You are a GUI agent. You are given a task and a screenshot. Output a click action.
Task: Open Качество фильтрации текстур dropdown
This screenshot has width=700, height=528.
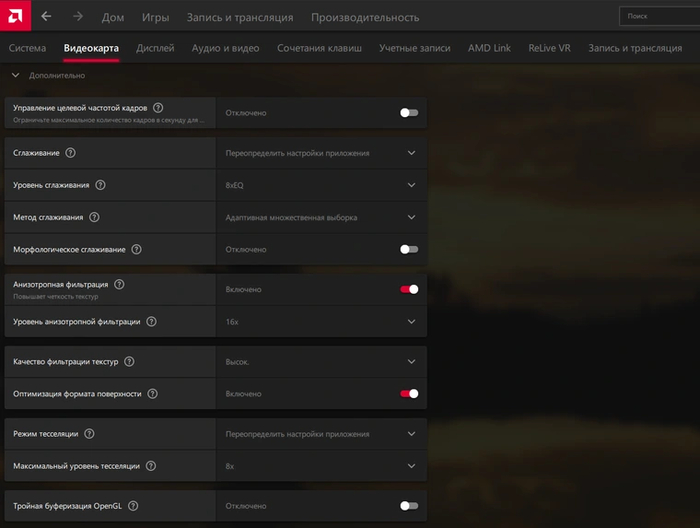coord(411,361)
